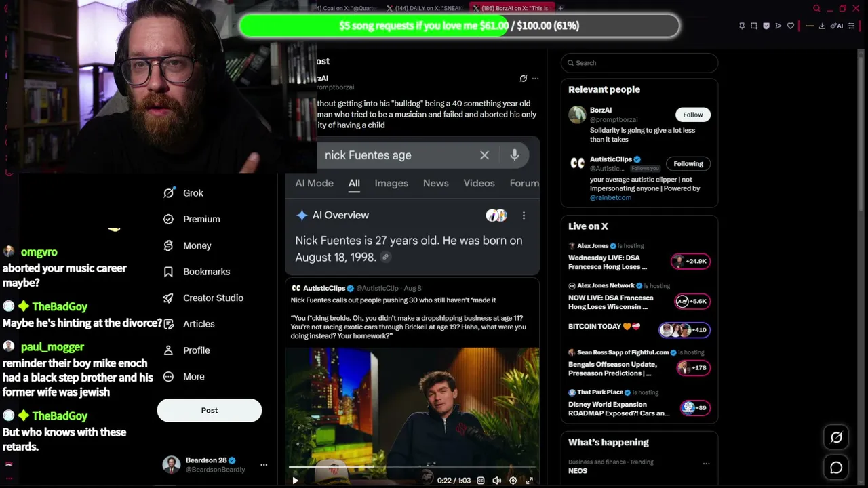Switch to the 'Coal on X' tab
Screen dimensions: 868x488
pyautogui.click(x=347, y=8)
